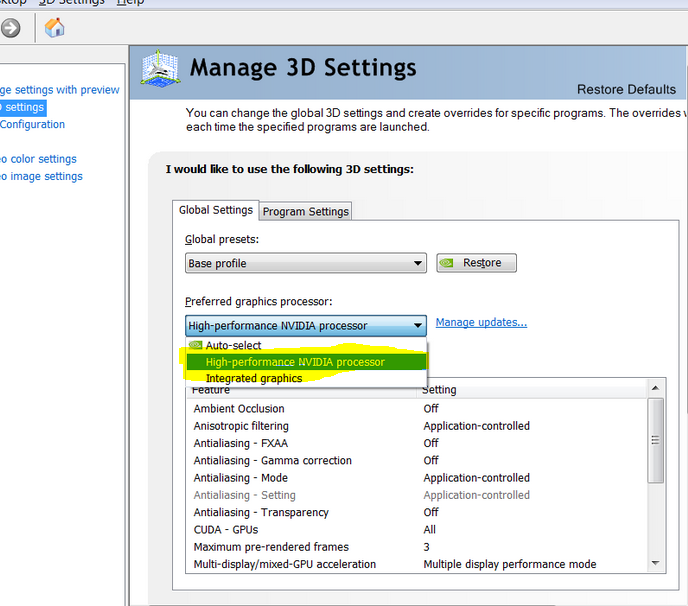Switch to the Global Settings tab
The height and width of the screenshot is (606, 688).
[215, 210]
